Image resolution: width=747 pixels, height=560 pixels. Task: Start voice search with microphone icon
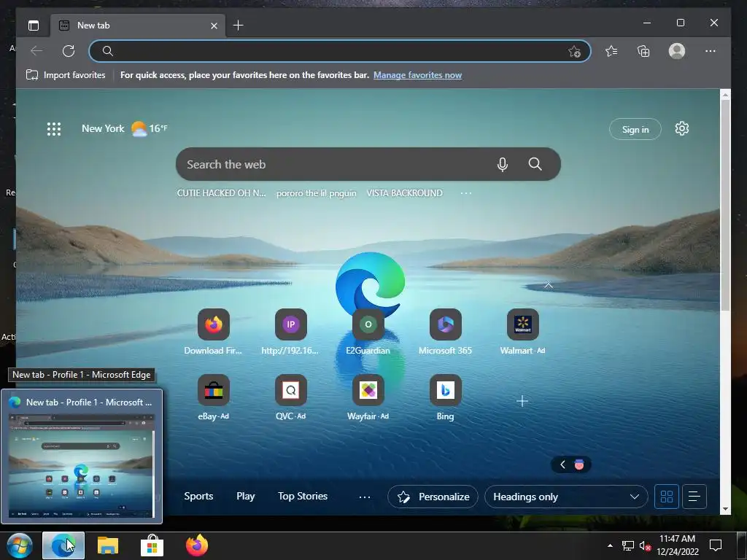tap(502, 164)
